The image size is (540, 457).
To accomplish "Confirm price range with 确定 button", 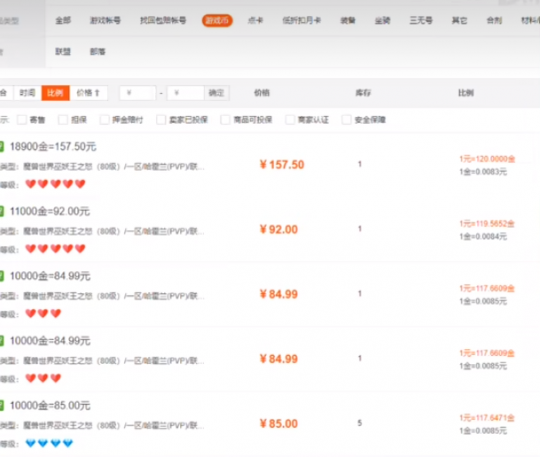I will point(216,93).
